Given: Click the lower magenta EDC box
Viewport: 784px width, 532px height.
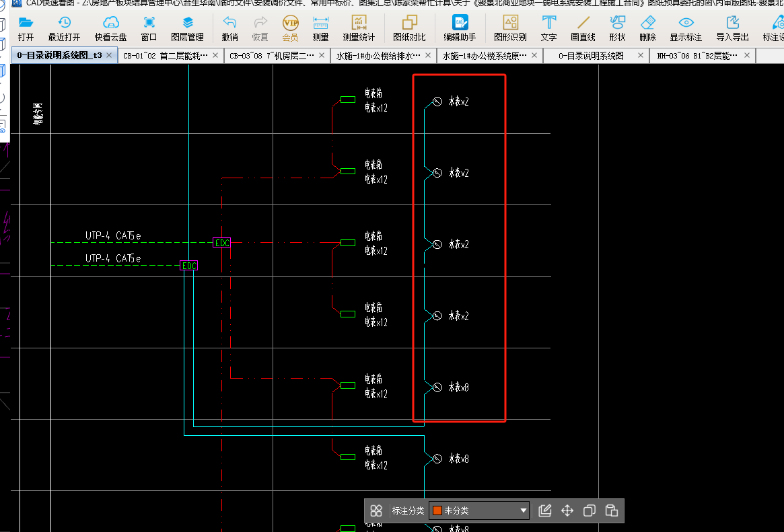Looking at the screenshot, I should [x=189, y=266].
